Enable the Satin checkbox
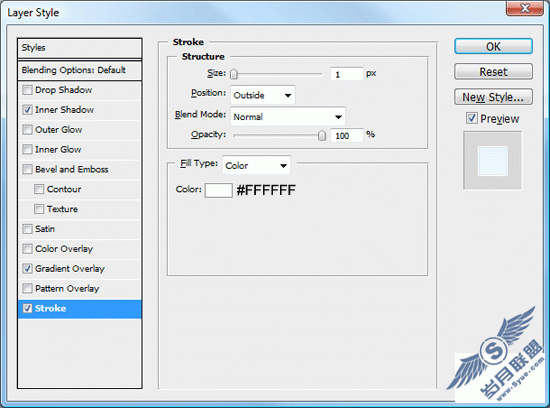Viewport: 550px width, 408px height. point(27,229)
